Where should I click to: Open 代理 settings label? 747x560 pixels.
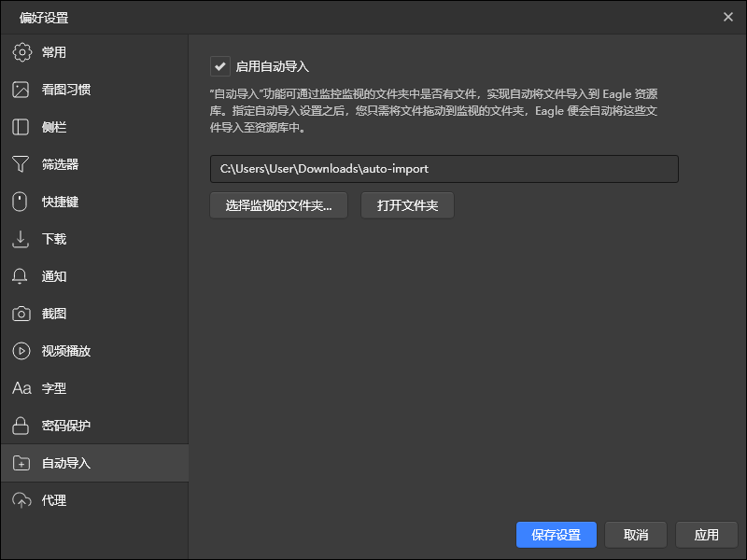[x=54, y=500]
